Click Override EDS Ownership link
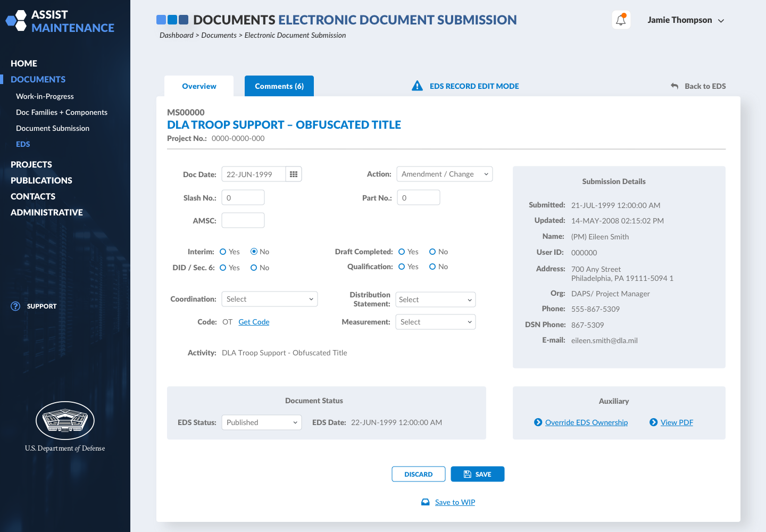This screenshot has height=532, width=766. click(586, 422)
